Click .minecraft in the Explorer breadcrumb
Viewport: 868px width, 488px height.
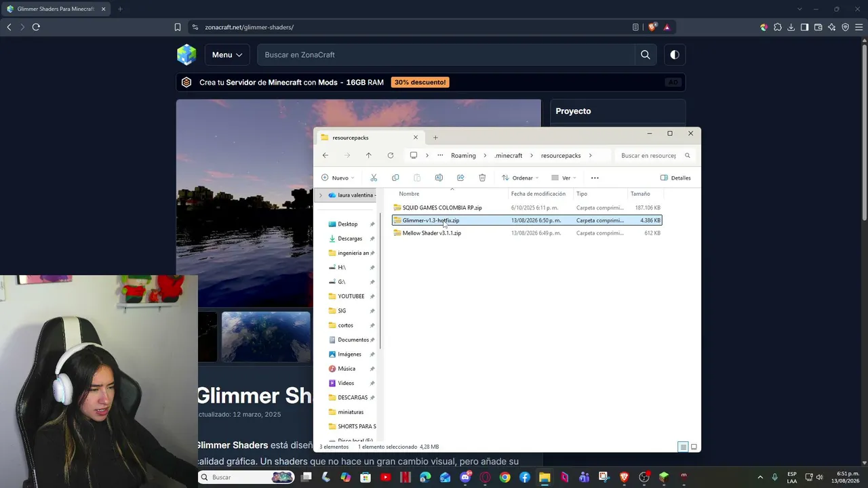point(509,155)
